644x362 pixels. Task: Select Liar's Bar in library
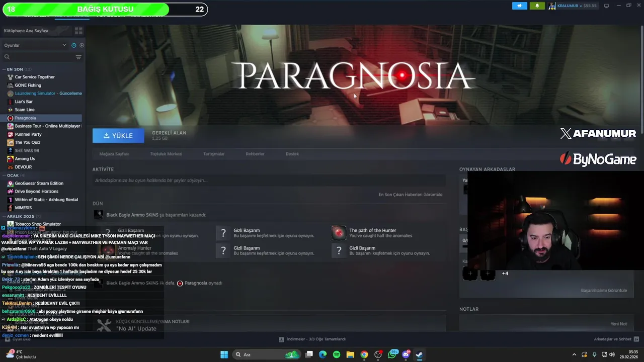24,102
